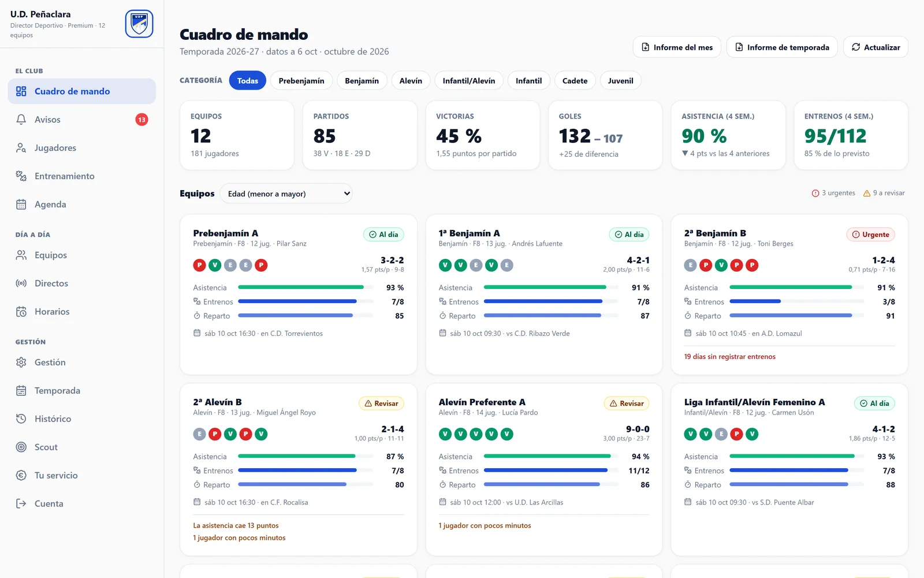Click Informe de temporada button
Viewport: 924px width, 578px height.
782,47
